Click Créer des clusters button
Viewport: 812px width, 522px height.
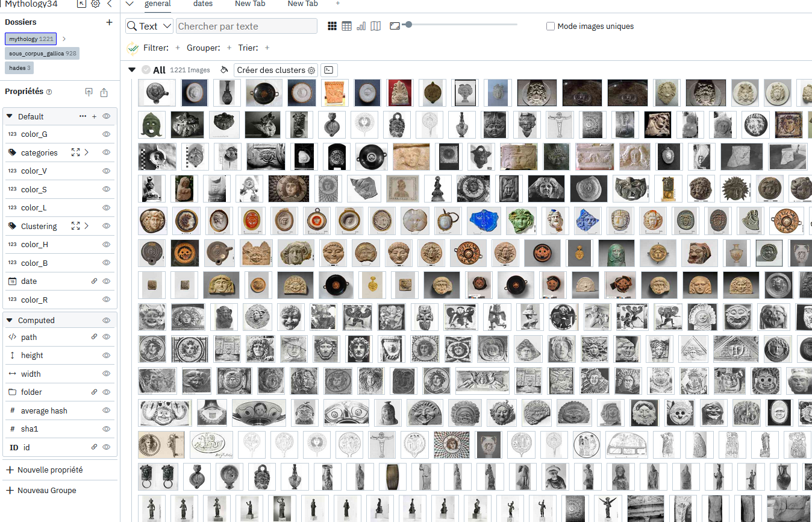point(276,70)
